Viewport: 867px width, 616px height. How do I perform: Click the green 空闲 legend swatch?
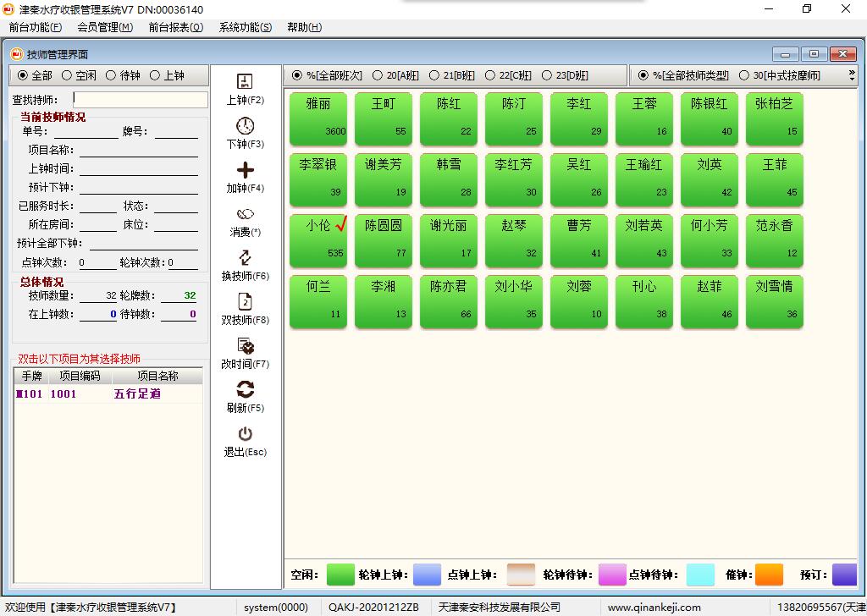(340, 575)
